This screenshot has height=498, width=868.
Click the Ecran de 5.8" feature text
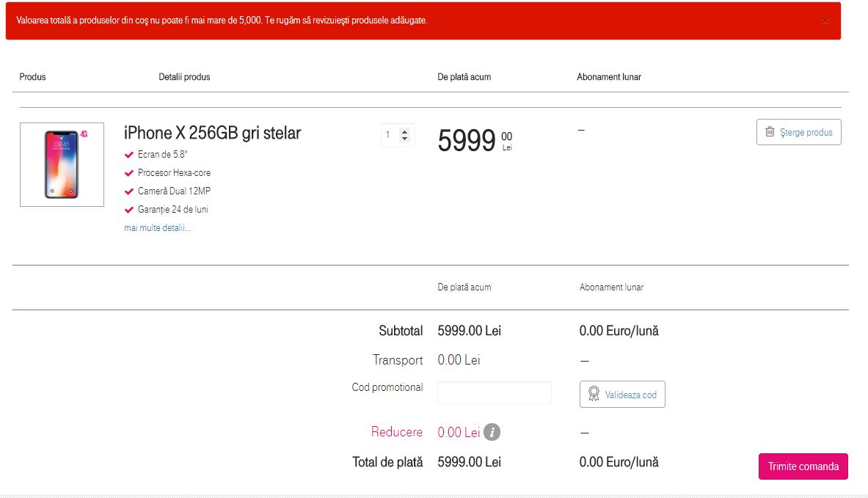pos(163,154)
